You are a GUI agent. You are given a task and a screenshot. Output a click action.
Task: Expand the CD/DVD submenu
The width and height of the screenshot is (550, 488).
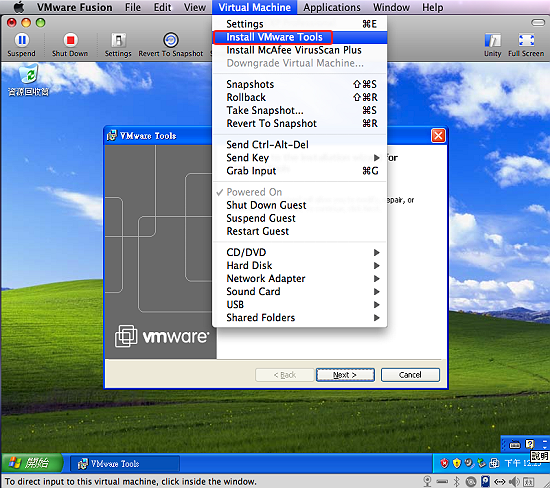[x=300, y=252]
